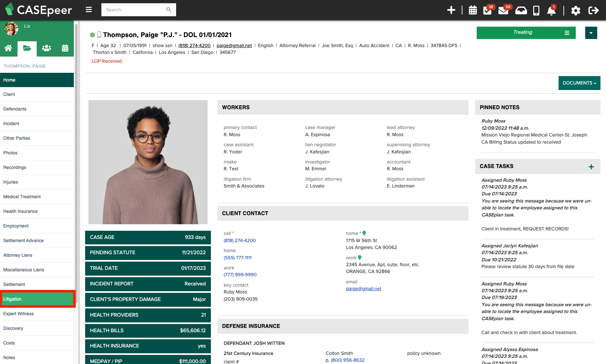
Task: Open Discovery in sidebar
Action: coord(37,328)
